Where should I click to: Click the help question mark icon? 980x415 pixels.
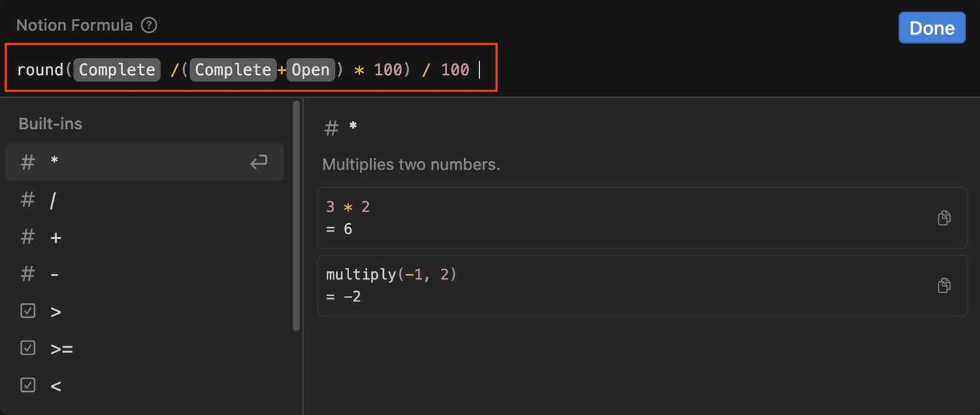pos(148,24)
